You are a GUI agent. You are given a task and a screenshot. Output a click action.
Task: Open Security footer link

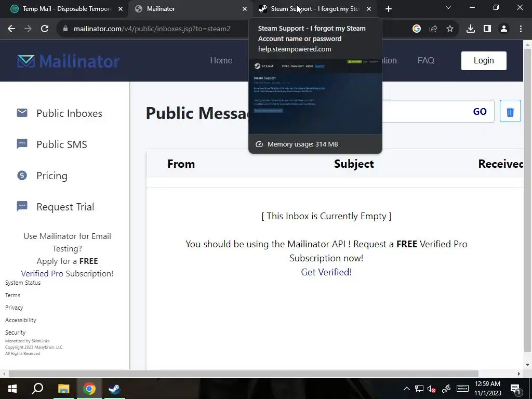click(x=15, y=332)
